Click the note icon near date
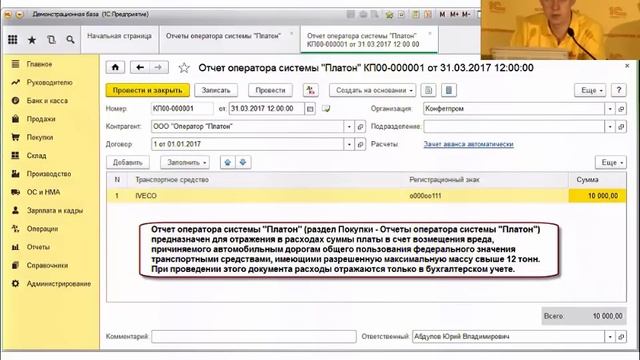 click(326, 109)
